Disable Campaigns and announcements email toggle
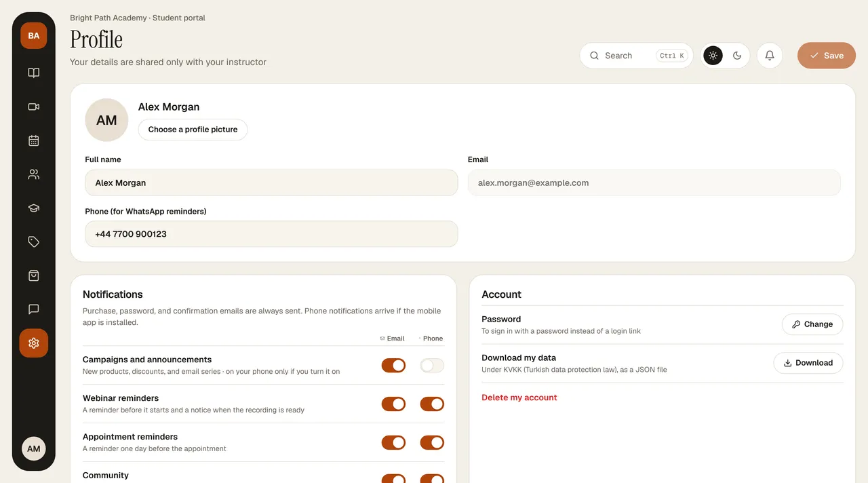Image resolution: width=868 pixels, height=483 pixels. pyautogui.click(x=393, y=366)
